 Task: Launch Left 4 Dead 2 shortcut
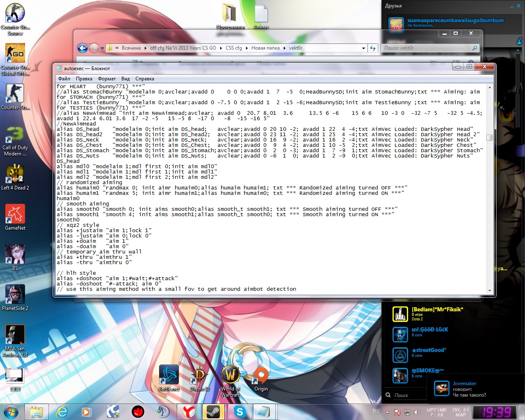[x=15, y=177]
